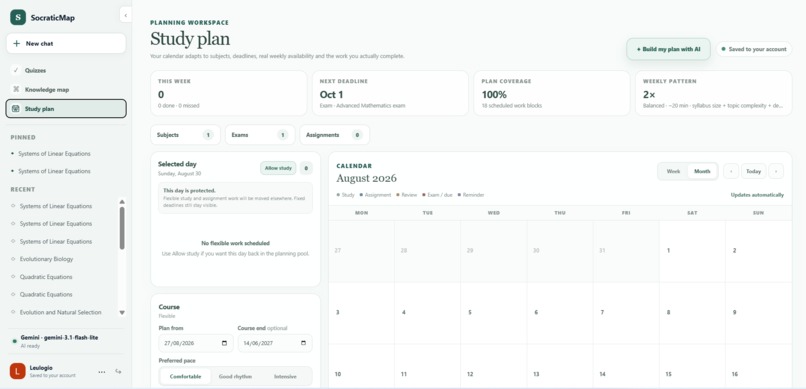Image resolution: width=806 pixels, height=389 pixels.
Task: Select August 5 in the calendar
Action: click(493, 312)
